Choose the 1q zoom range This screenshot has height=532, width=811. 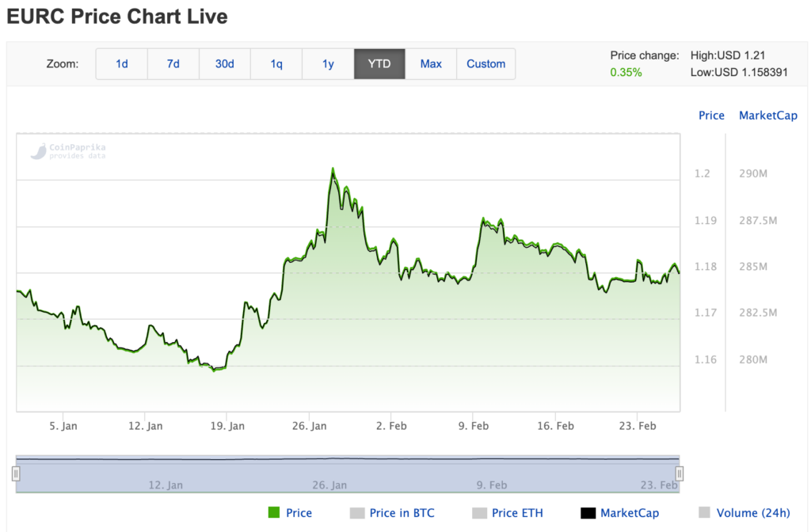coord(276,64)
